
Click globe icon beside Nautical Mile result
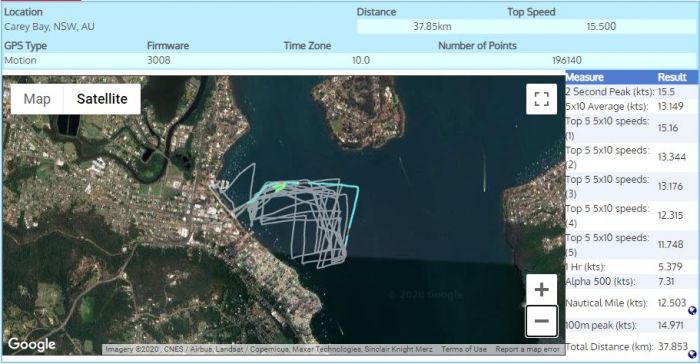pos(692,310)
